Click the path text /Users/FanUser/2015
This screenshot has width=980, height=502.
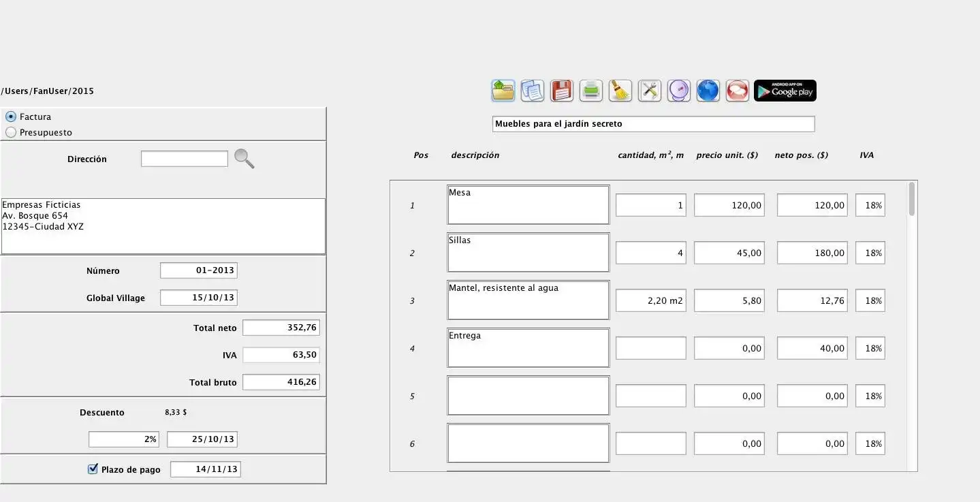coord(48,91)
